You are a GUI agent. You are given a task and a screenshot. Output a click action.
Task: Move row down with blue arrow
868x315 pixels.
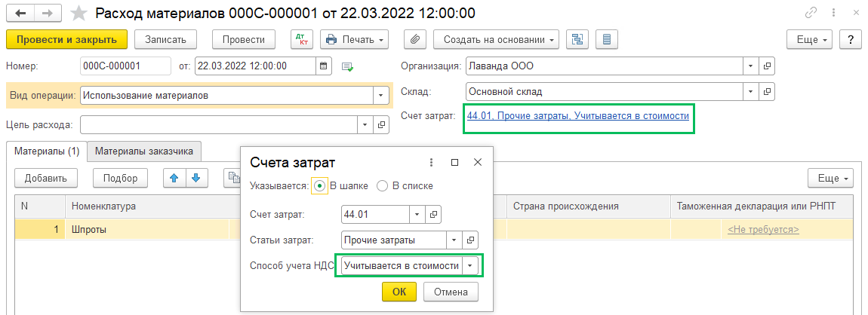click(x=196, y=178)
